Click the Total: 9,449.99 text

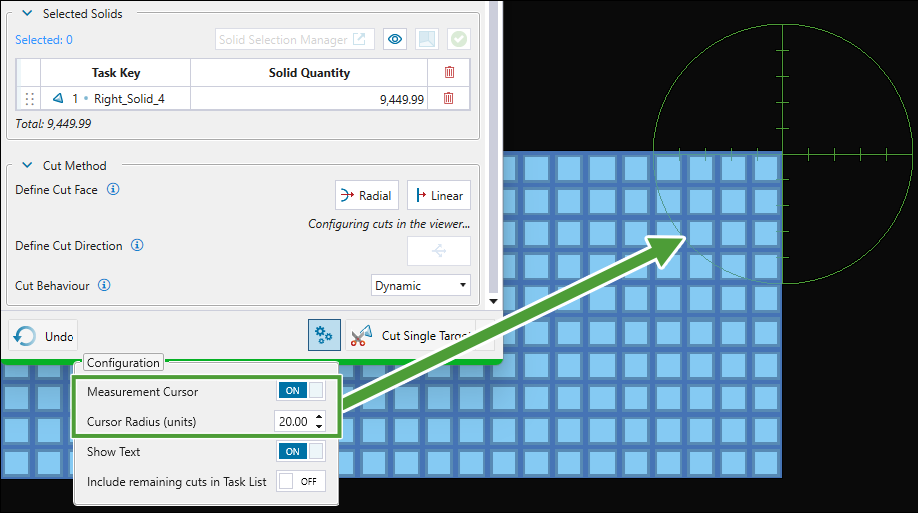tap(53, 124)
